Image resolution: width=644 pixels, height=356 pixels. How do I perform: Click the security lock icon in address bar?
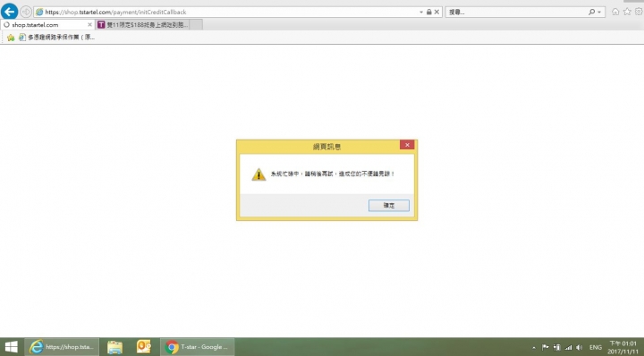[x=428, y=13]
